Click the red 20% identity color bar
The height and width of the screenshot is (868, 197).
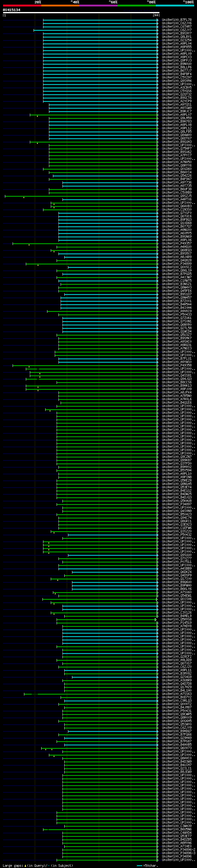(x=22, y=6)
